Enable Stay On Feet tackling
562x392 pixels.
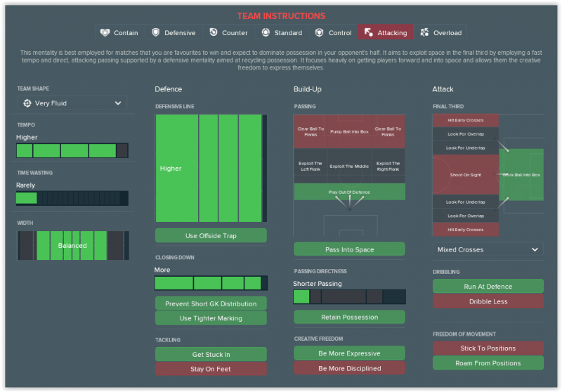pos(211,369)
